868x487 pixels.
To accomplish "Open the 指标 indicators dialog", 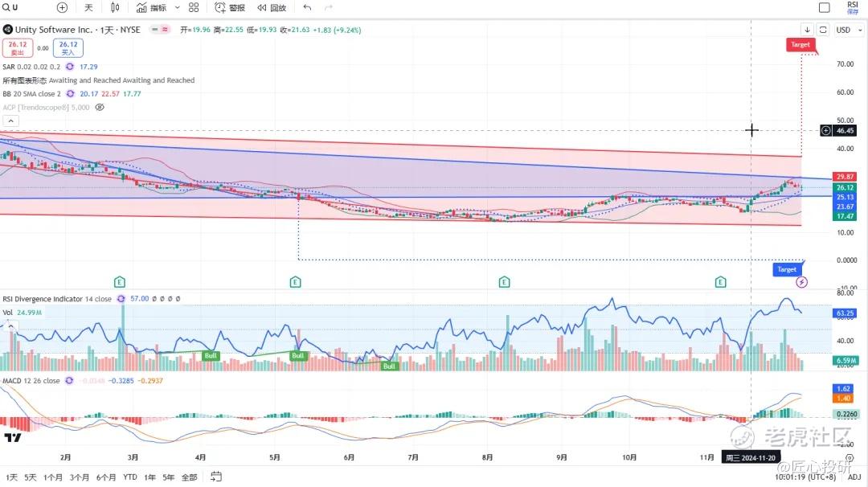I will click(152, 7).
